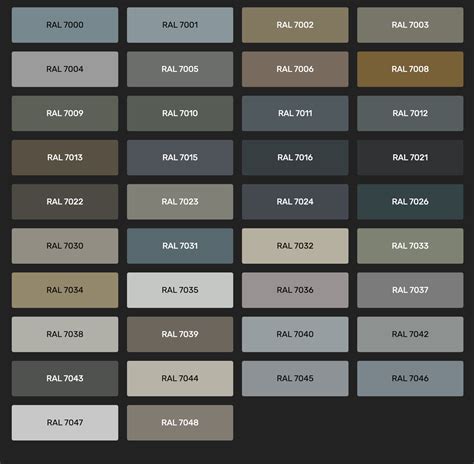Pick the RAL 7037 swatch
Screen dimensions: 474x464
[x=410, y=290]
